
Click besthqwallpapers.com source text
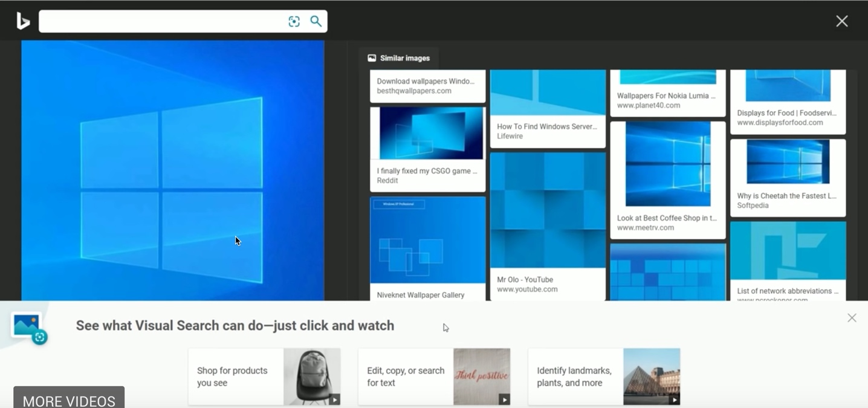(x=414, y=91)
